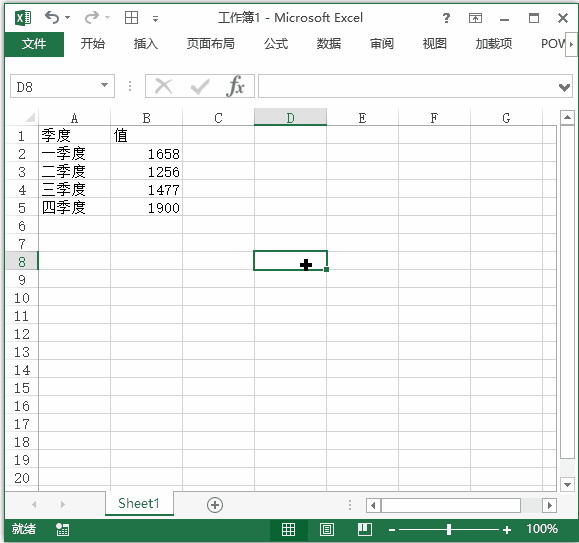Click the Enter checkmark in formula bar
Image resolution: width=579 pixels, height=543 pixels.
point(200,86)
